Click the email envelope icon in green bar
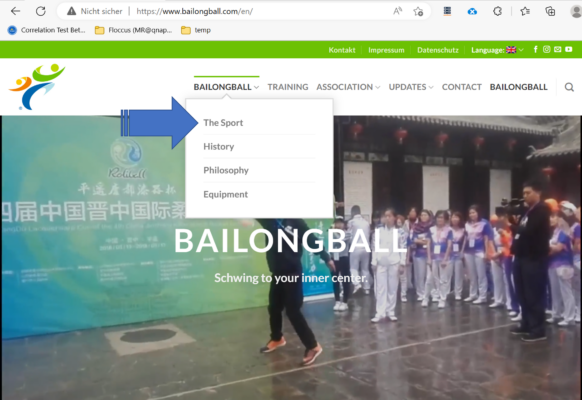582x400 pixels. click(558, 49)
